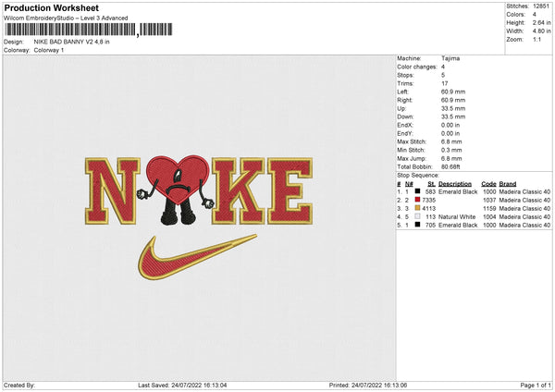
Task: Click the Machine value 'Tajima'
Action: pyautogui.click(x=450, y=58)
